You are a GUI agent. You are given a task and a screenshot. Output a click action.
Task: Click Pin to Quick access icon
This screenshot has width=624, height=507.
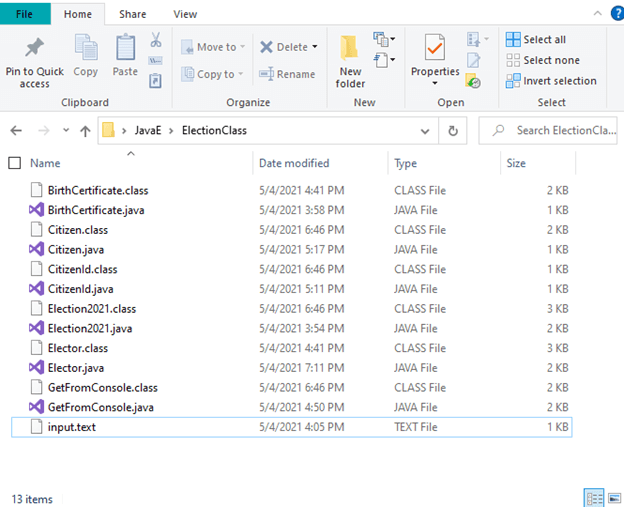click(x=35, y=47)
